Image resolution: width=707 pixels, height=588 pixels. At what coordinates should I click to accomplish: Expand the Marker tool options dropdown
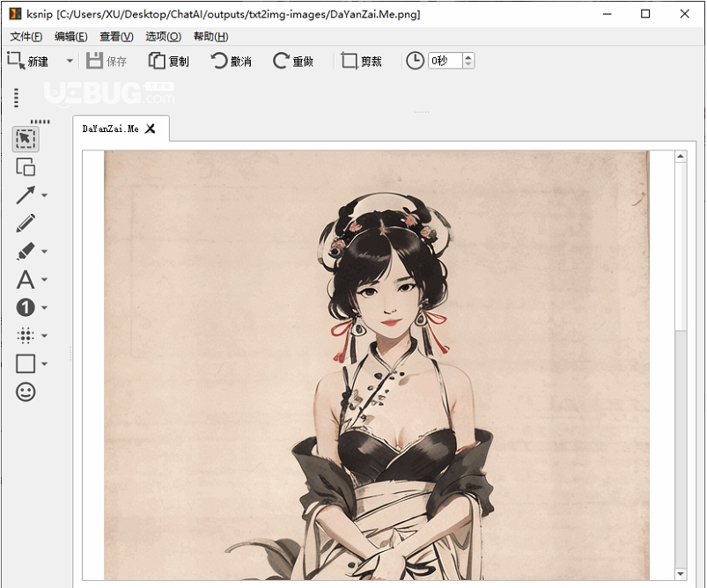pyautogui.click(x=44, y=251)
